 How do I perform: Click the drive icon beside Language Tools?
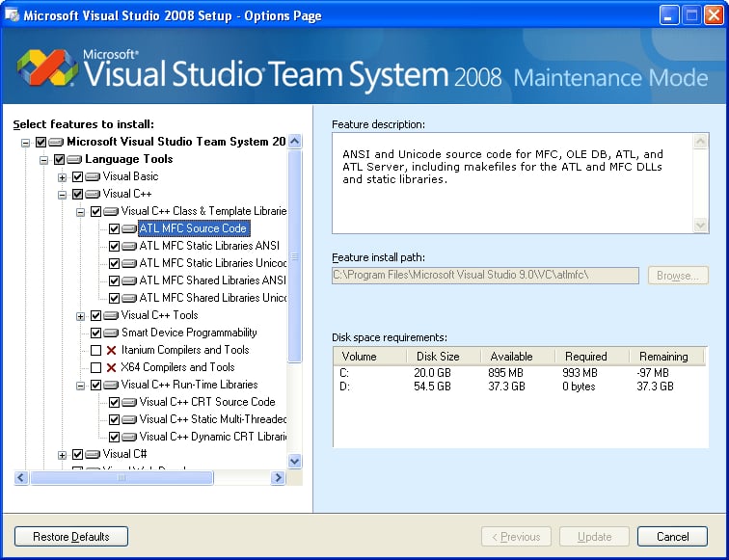[x=74, y=159]
